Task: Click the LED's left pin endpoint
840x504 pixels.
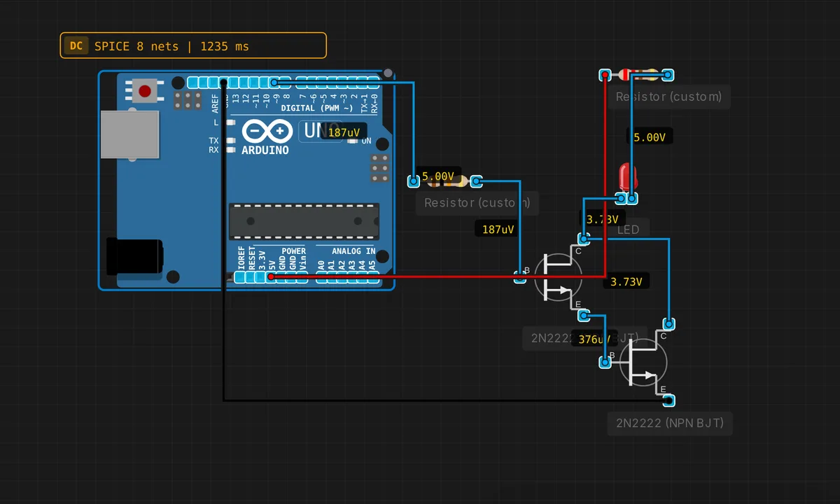Action: 621,199
